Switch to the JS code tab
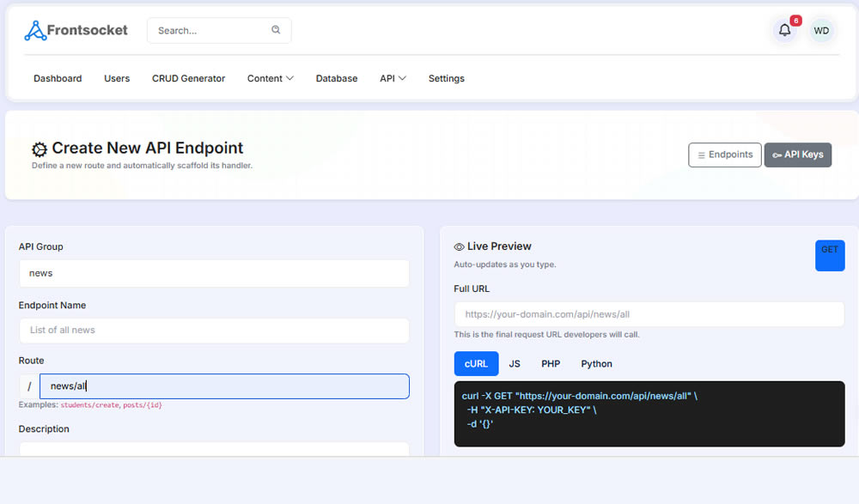Image resolution: width=859 pixels, height=504 pixels. (515, 364)
